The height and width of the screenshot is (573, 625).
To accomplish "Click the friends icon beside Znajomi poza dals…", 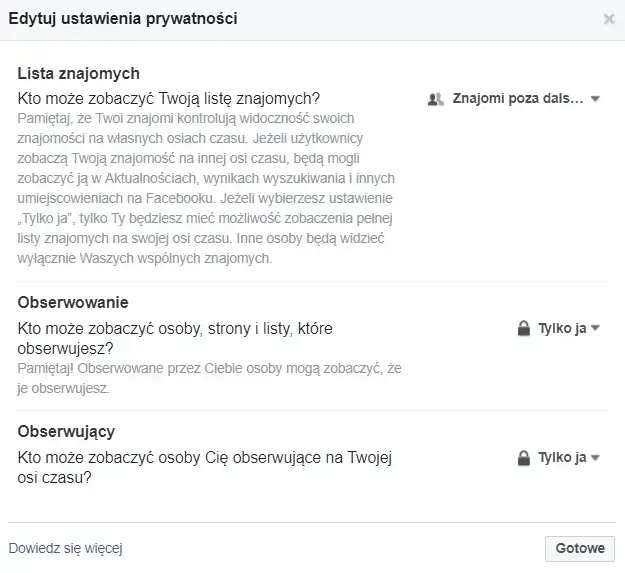I will (x=435, y=99).
